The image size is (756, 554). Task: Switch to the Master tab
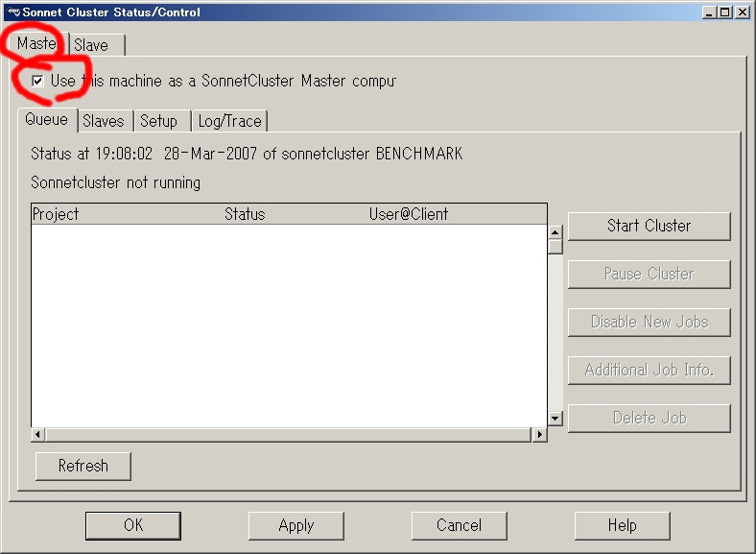37,43
